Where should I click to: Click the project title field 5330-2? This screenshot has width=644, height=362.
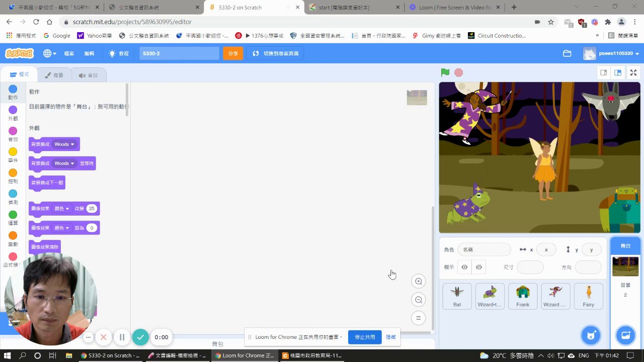tap(179, 53)
